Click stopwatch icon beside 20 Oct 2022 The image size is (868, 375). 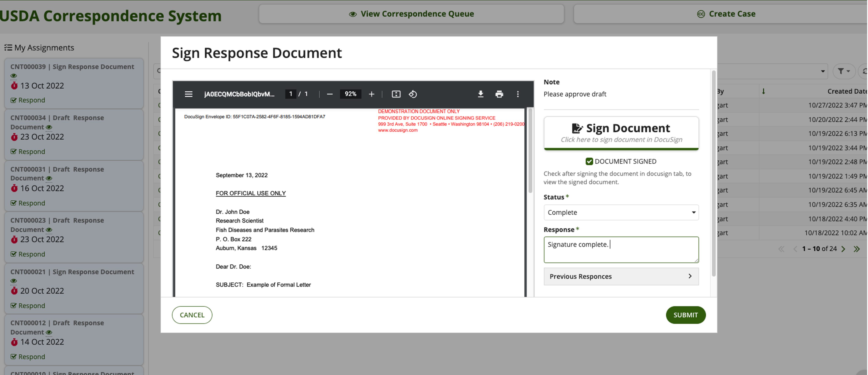14,291
